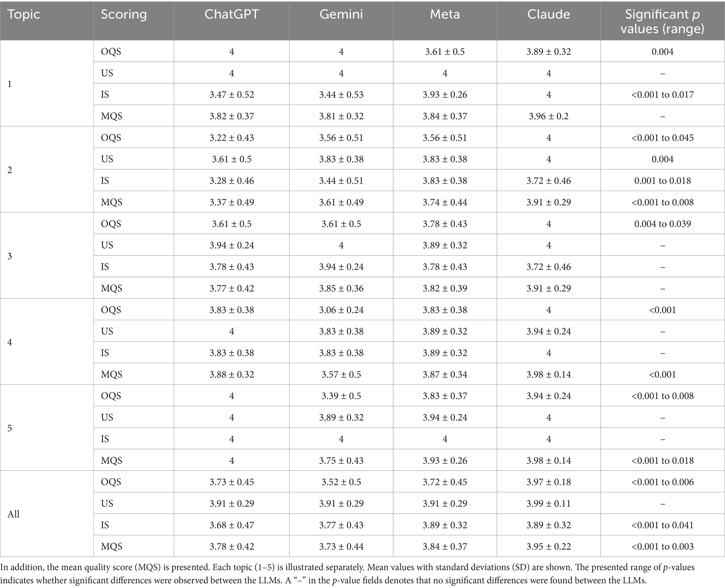Viewport: 725px width, 588px height.
Task: Click the Meta column header
Action: pyautogui.click(x=445, y=14)
